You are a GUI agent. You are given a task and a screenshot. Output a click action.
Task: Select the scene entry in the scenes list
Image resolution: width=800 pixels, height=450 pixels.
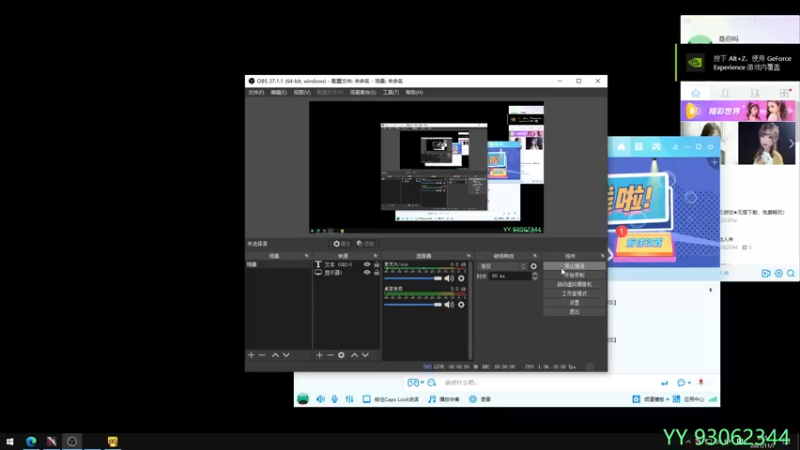coord(279,264)
